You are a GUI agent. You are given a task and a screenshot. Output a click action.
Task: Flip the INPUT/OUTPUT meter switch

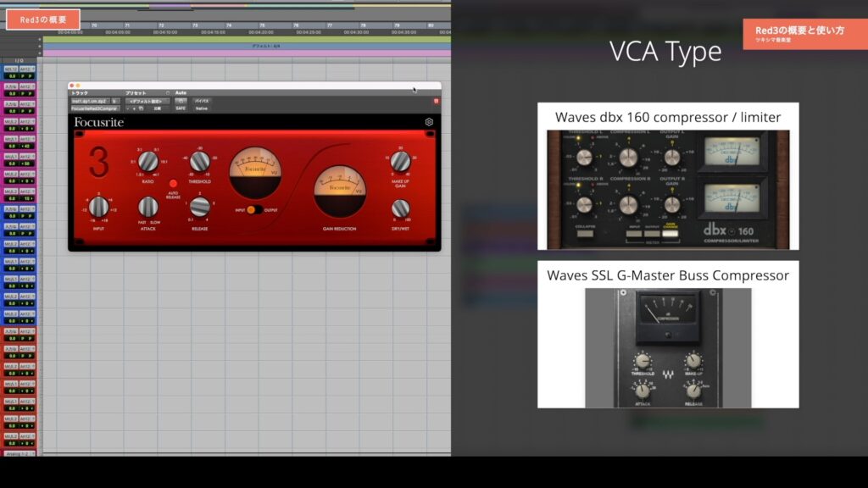254,210
